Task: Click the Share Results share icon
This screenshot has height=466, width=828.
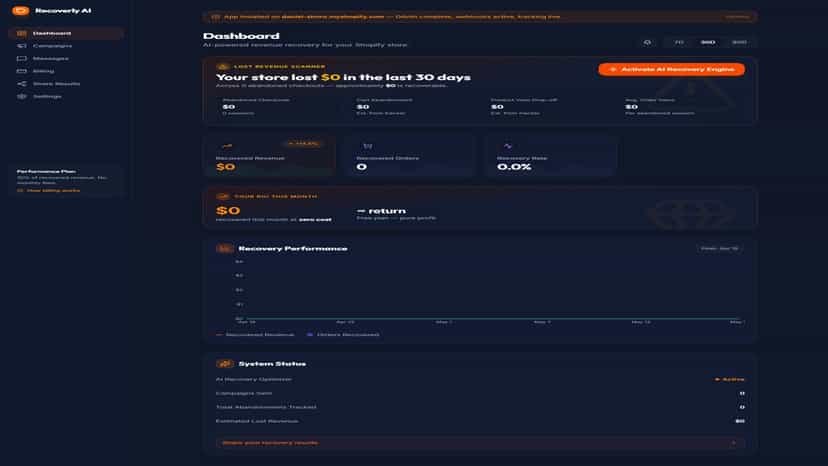Action: tap(22, 84)
